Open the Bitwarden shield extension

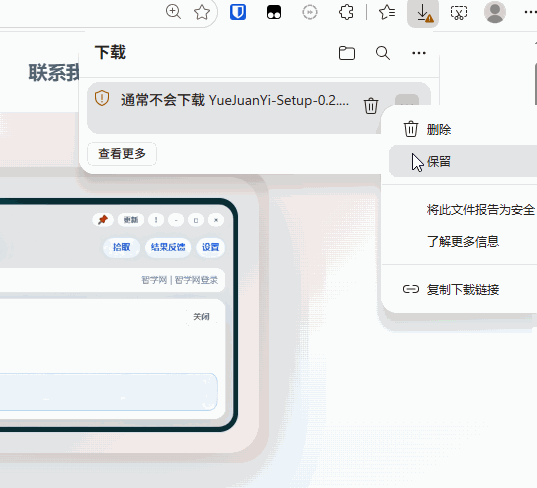coord(238,12)
